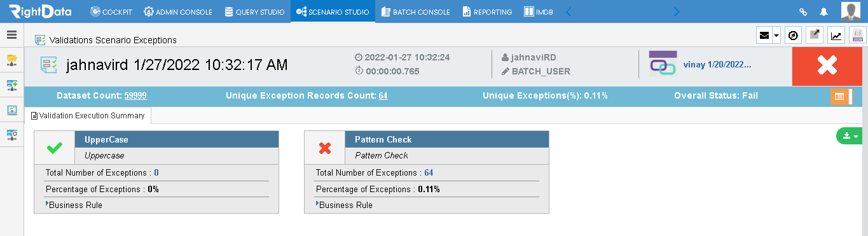Select the Validation Execution Summary tab
The height and width of the screenshot is (236, 868).
pos(88,116)
